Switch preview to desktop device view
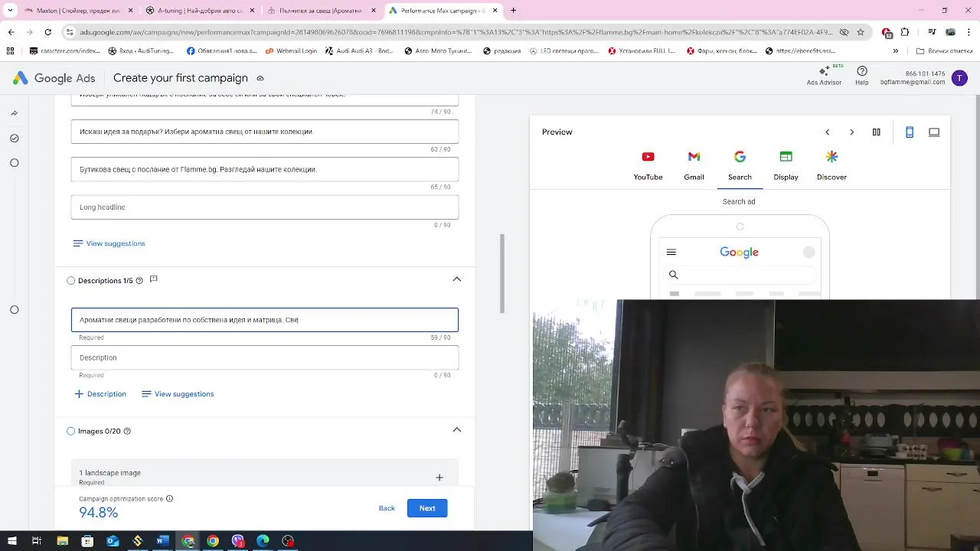Image resolution: width=980 pixels, height=551 pixels. [934, 132]
